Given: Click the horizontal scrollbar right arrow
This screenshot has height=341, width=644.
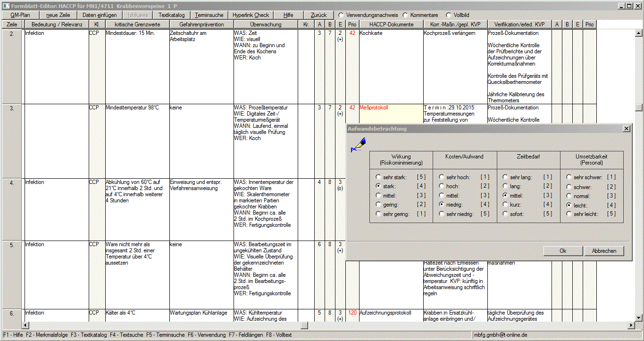Looking at the screenshot, I should click(x=631, y=325).
